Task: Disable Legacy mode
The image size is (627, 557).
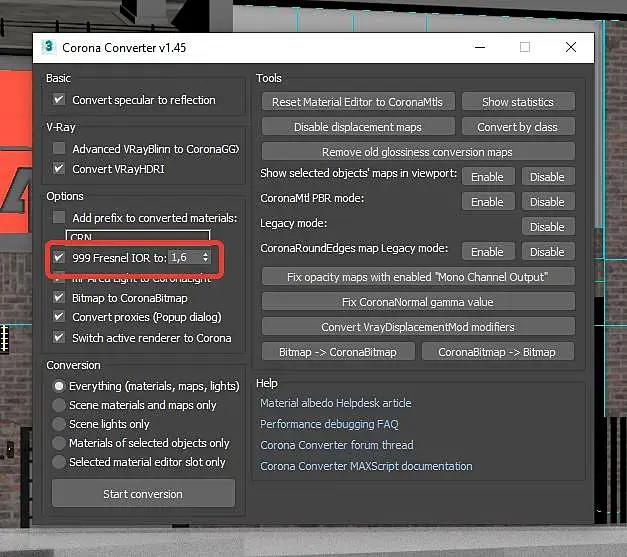Action: (548, 227)
